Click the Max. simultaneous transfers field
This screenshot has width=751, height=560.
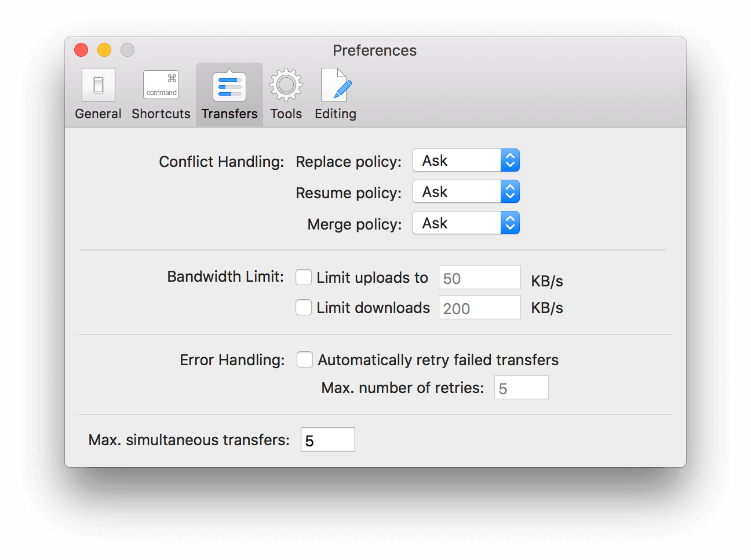pos(327,440)
